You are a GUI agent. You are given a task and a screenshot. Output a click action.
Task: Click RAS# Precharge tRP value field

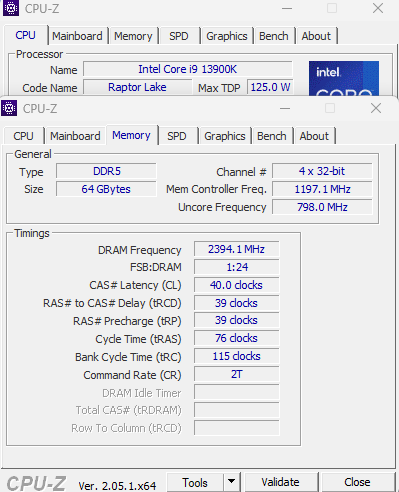237,321
